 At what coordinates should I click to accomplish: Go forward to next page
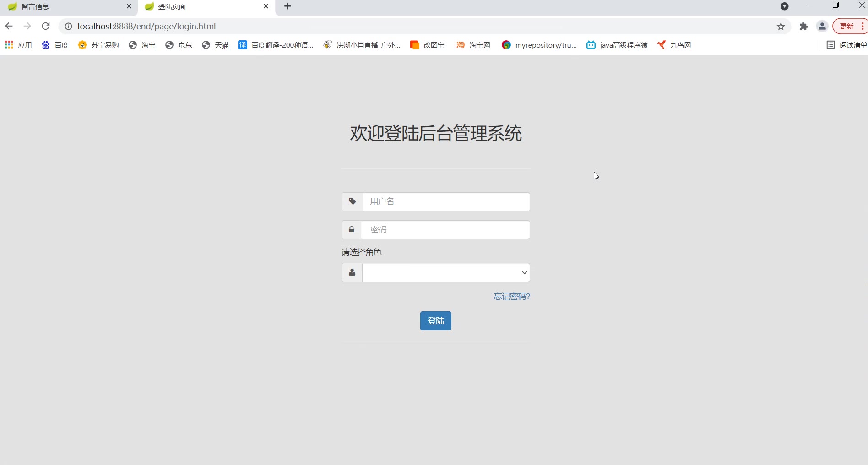[x=27, y=26]
